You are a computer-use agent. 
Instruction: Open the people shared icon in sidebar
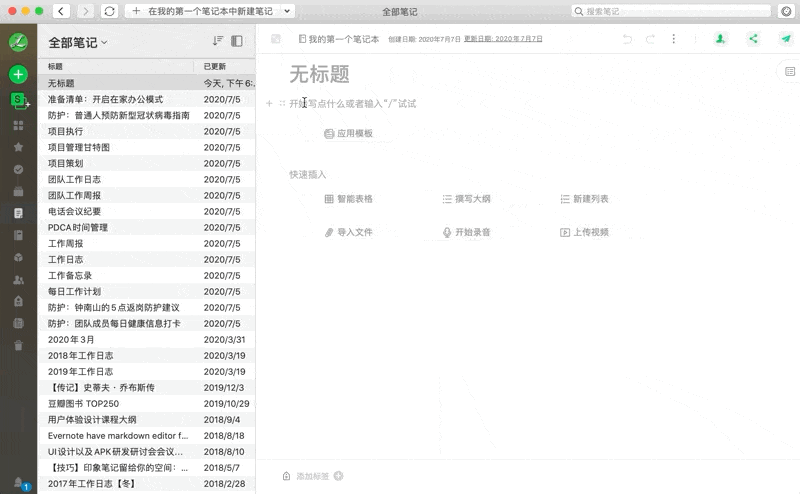pos(18,280)
